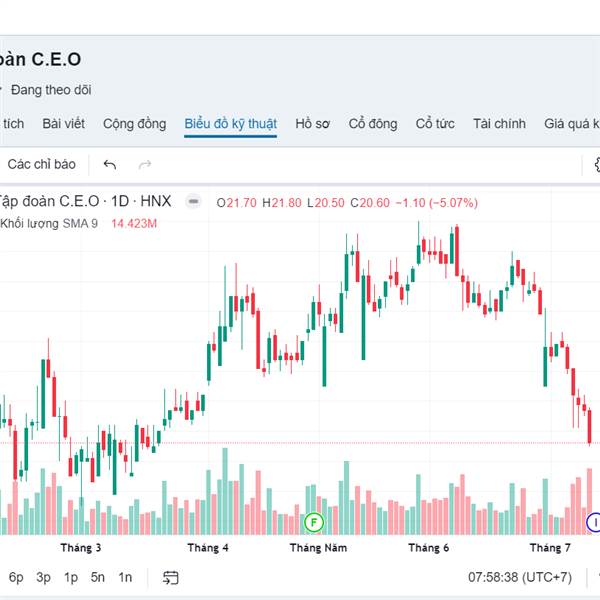The width and height of the screenshot is (600, 600).
Task: Set chart range to 6p
Action: coord(16,577)
